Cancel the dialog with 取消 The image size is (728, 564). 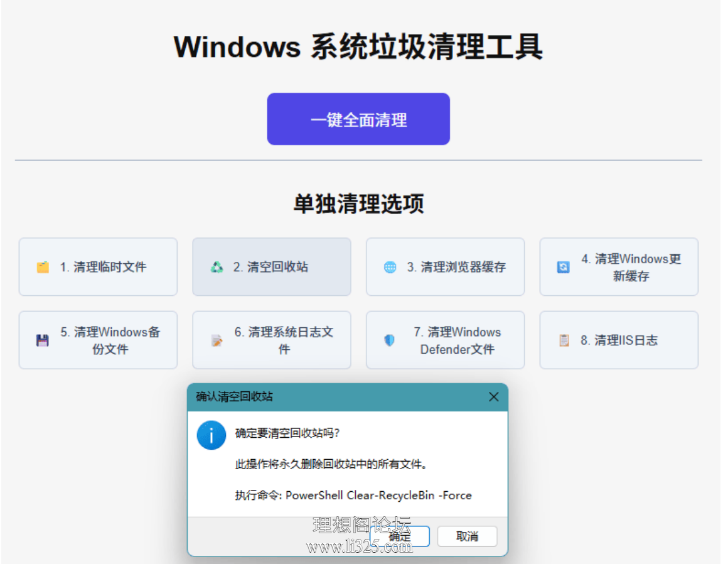467,536
